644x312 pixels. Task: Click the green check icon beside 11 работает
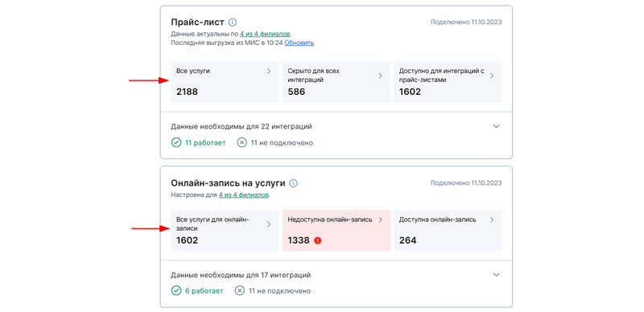tap(175, 143)
